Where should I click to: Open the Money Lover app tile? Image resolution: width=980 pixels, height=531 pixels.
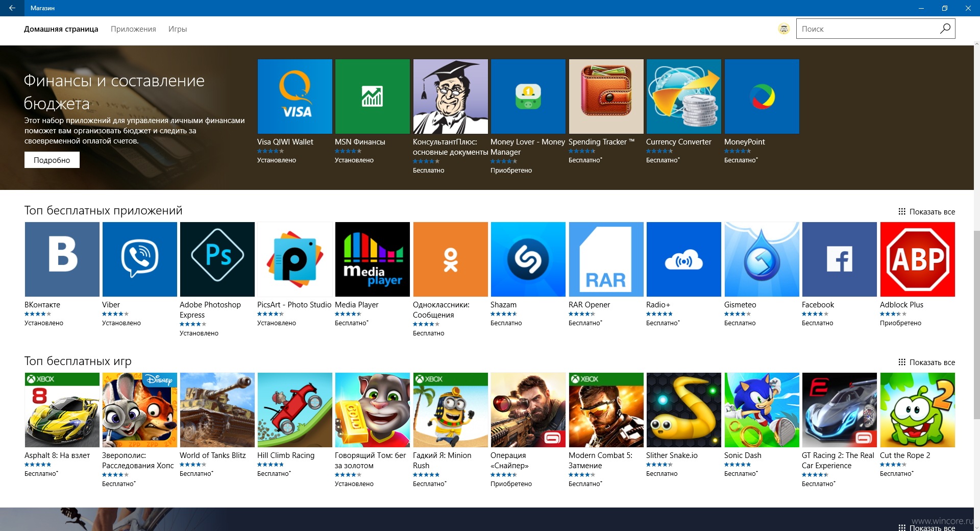point(528,96)
